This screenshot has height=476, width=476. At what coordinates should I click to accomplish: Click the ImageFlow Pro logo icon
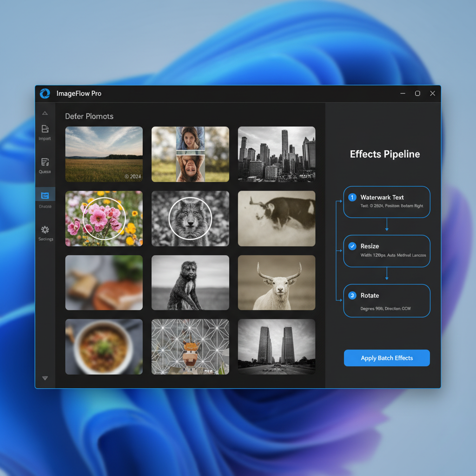point(45,93)
